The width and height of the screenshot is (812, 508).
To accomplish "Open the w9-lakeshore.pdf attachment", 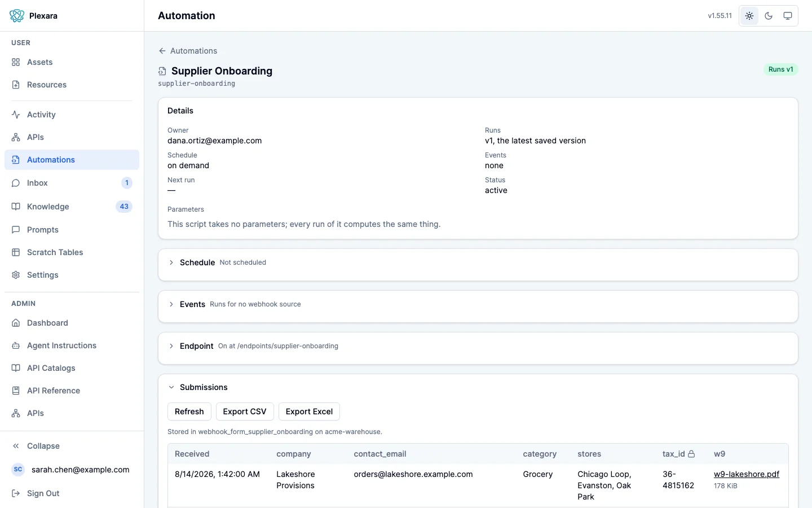I will tap(747, 474).
